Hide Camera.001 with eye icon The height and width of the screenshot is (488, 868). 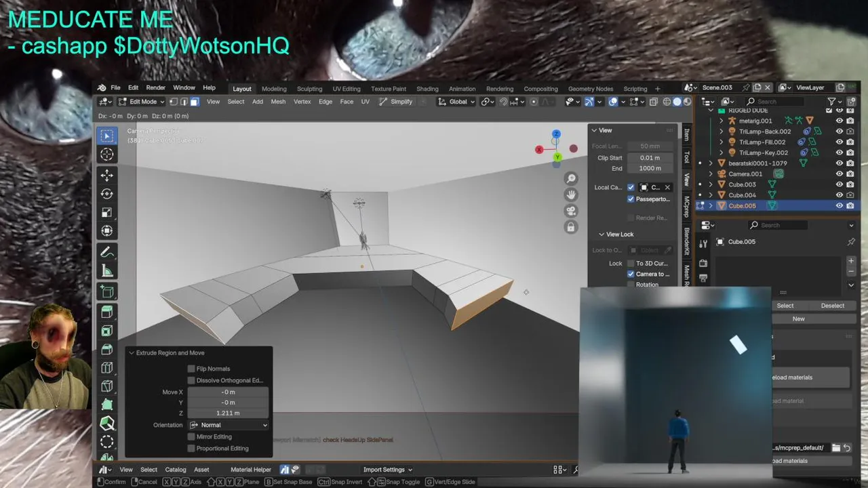point(840,174)
